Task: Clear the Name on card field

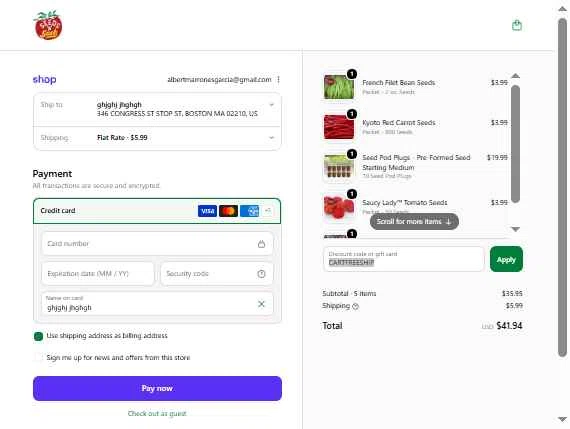Action: coord(261,304)
